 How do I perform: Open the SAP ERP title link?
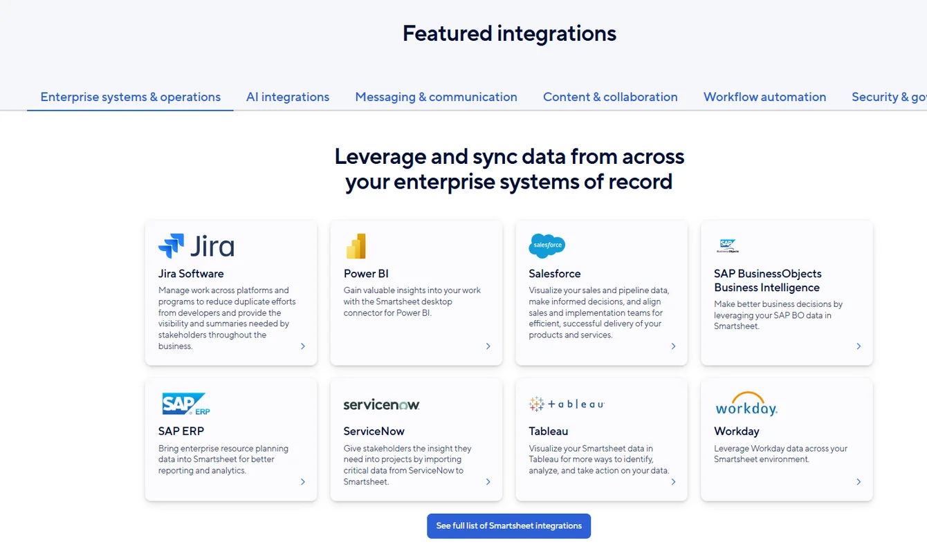181,431
